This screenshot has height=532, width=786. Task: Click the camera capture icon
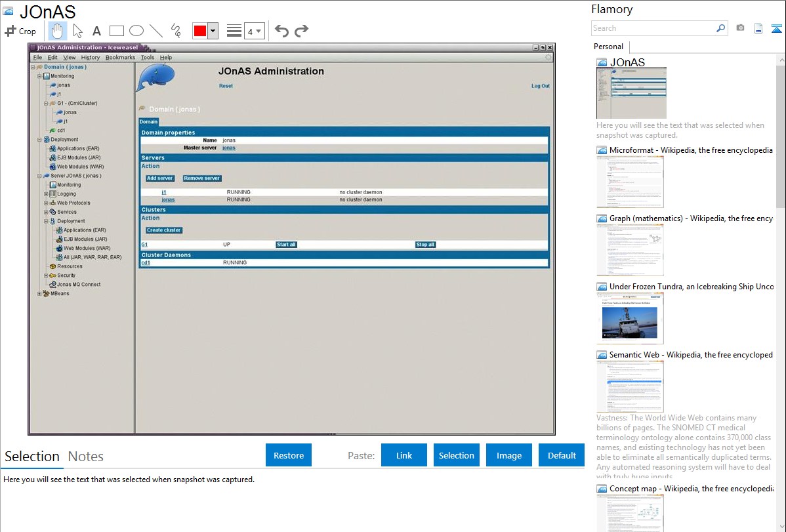coord(740,28)
